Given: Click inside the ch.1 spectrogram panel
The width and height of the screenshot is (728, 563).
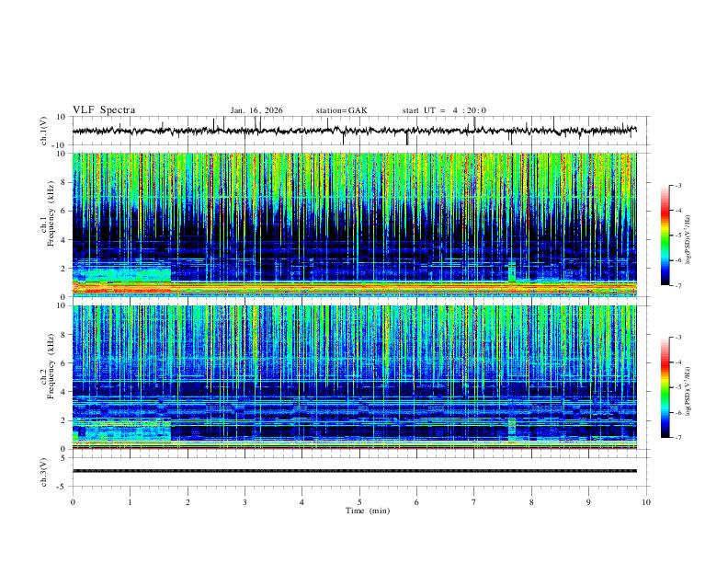Looking at the screenshot, I should 355,224.
